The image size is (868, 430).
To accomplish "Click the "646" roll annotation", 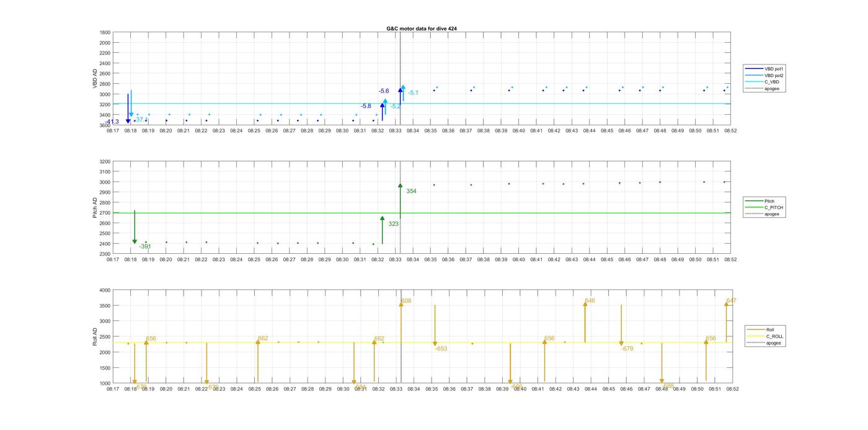I will (590, 301).
